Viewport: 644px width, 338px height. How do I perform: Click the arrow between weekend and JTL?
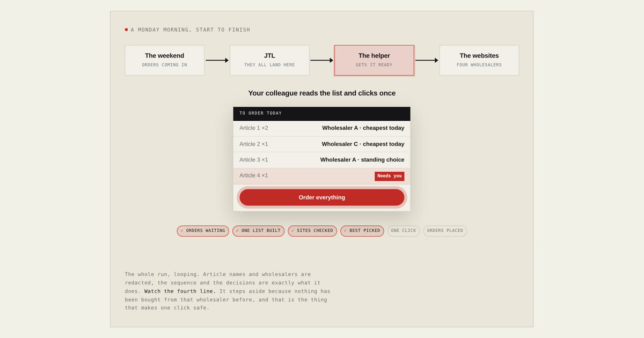click(217, 60)
